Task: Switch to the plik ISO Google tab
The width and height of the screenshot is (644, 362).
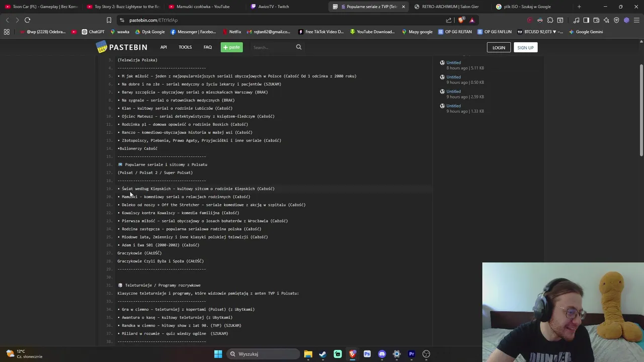Action: (x=532, y=7)
